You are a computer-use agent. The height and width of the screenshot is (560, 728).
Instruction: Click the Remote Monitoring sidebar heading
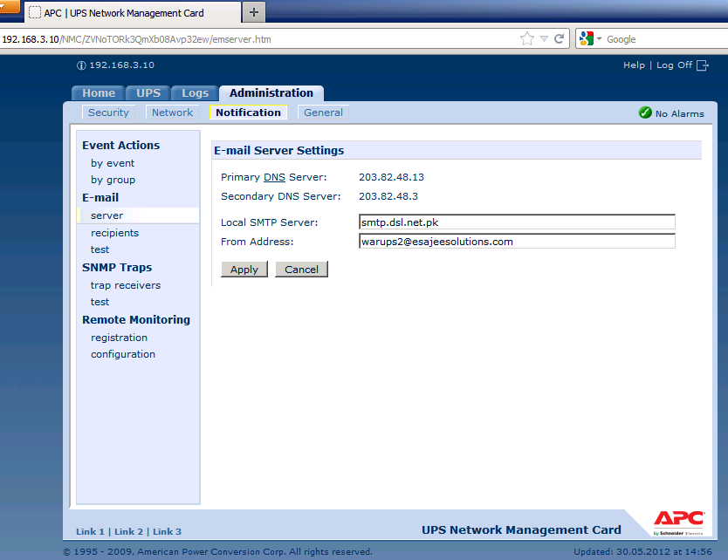[x=136, y=320]
